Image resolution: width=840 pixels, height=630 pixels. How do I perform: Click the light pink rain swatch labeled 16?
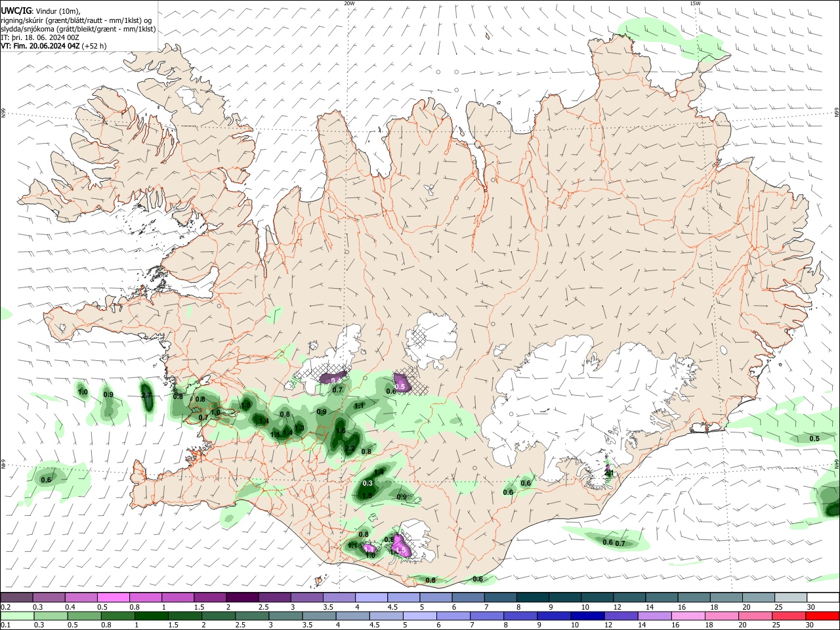(x=688, y=616)
